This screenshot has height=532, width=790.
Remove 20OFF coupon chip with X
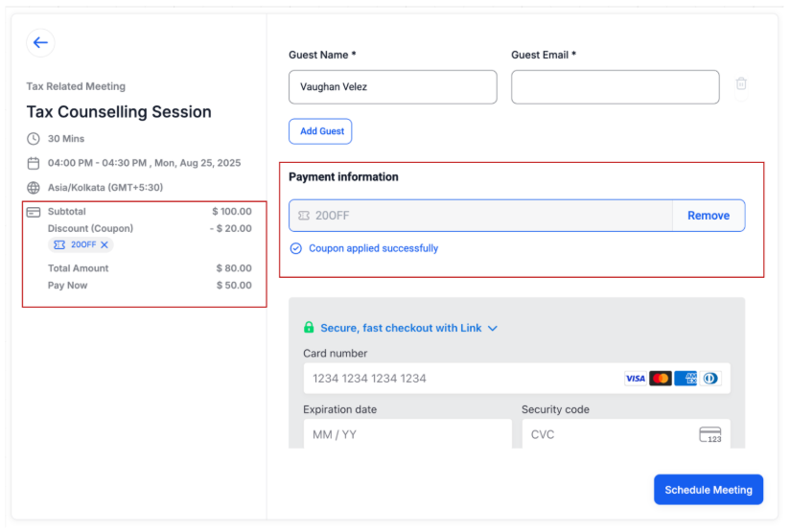[105, 245]
